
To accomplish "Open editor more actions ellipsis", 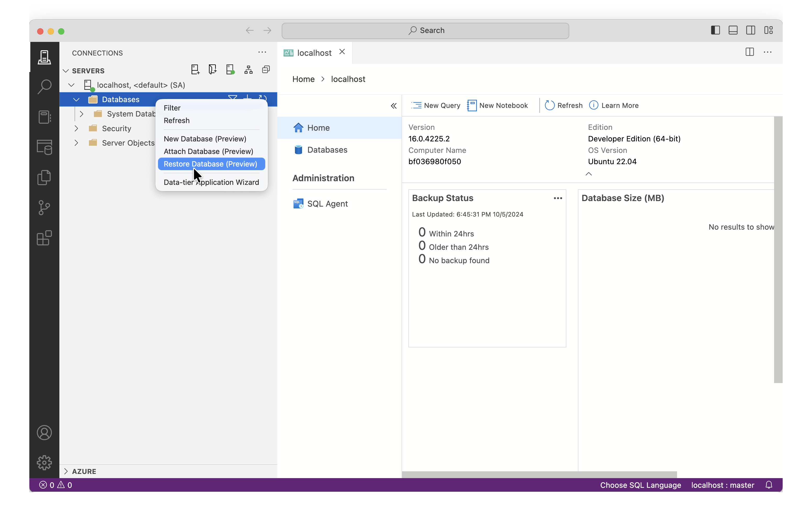I will pos(767,52).
